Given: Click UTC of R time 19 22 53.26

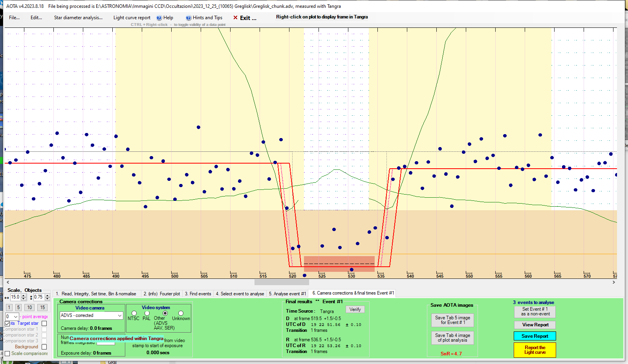Looking at the screenshot, I should click(326, 346).
